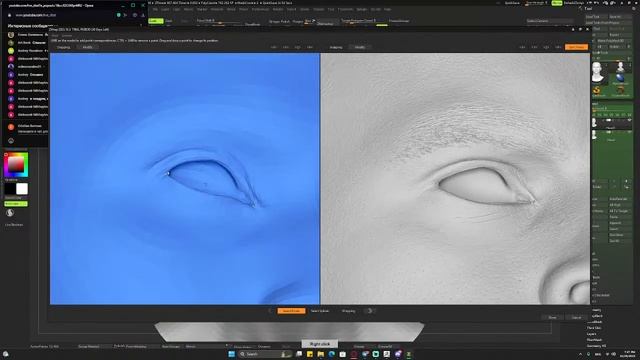The image size is (640, 360).
Task: Click the orange Select Points button
Action: click(x=291, y=311)
